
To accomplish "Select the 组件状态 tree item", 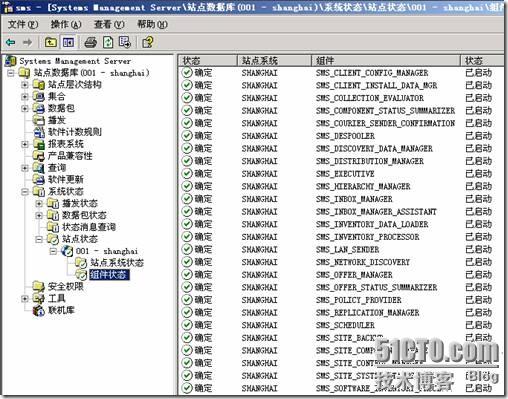I will click(x=109, y=275).
